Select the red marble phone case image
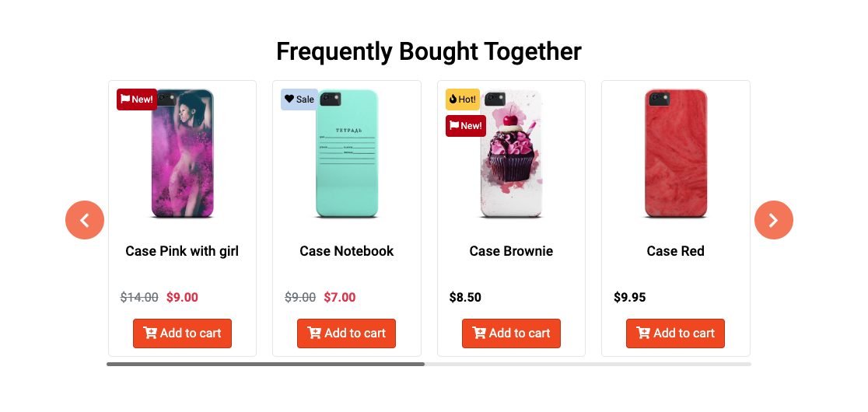The width and height of the screenshot is (868, 412). point(675,154)
